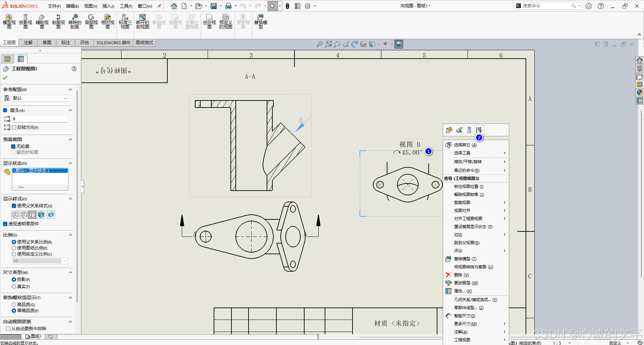
Task: Open the 文件 File menu
Action: (x=54, y=6)
